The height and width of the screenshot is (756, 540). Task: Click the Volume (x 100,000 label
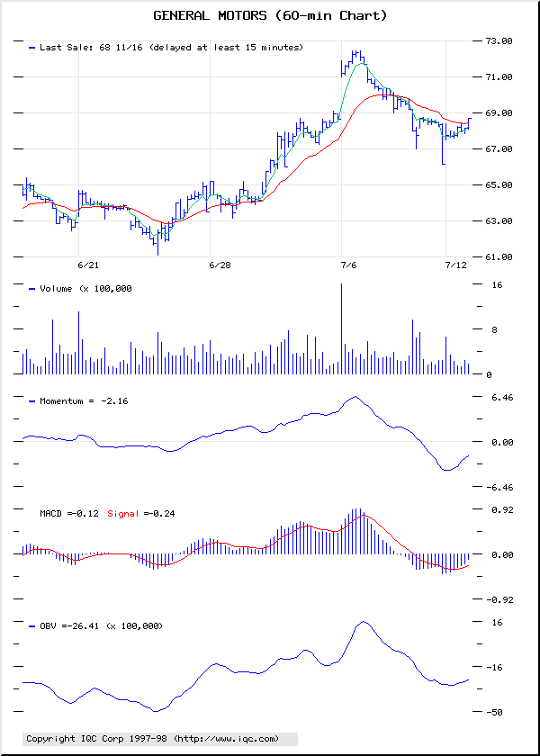coord(85,288)
